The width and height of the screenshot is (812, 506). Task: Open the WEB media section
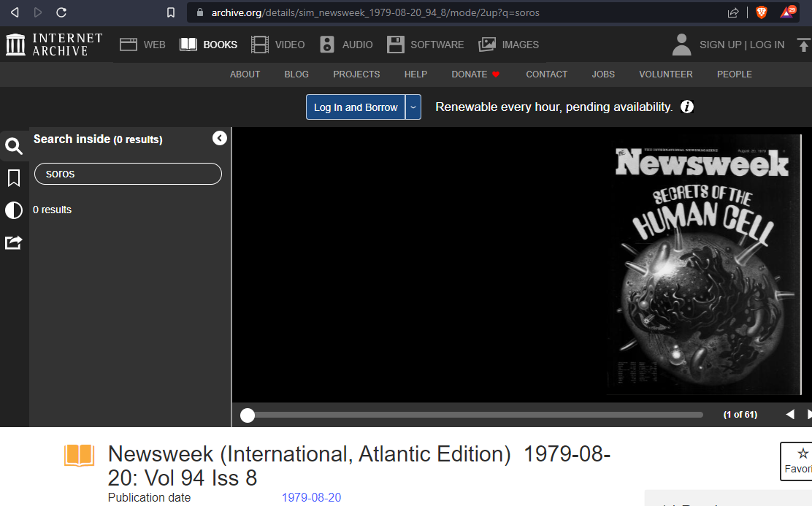[142, 45]
